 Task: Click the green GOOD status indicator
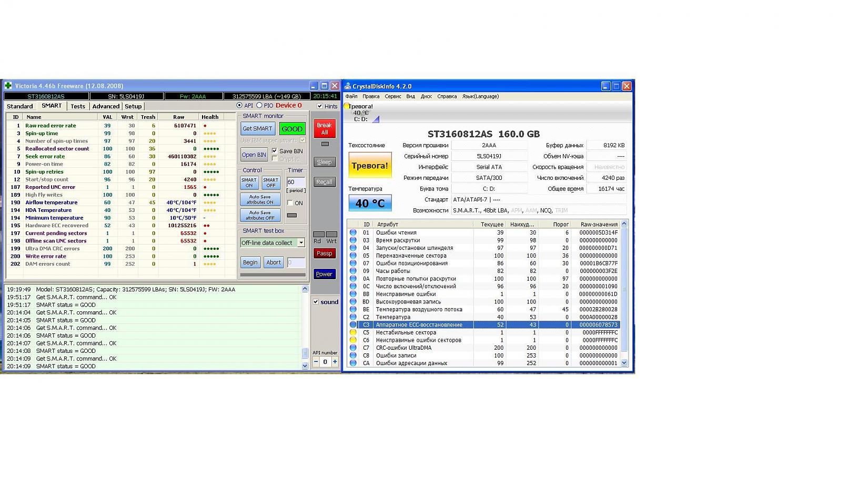292,129
